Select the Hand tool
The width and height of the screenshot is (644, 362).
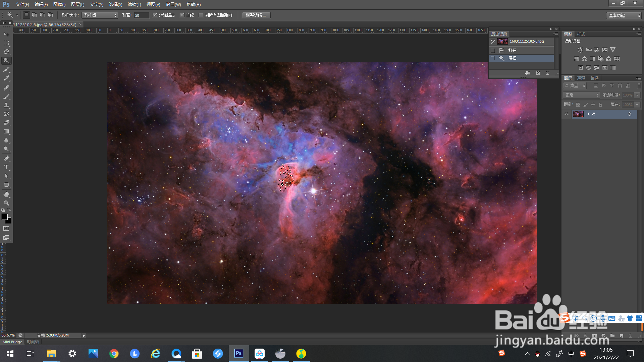[x=6, y=194]
